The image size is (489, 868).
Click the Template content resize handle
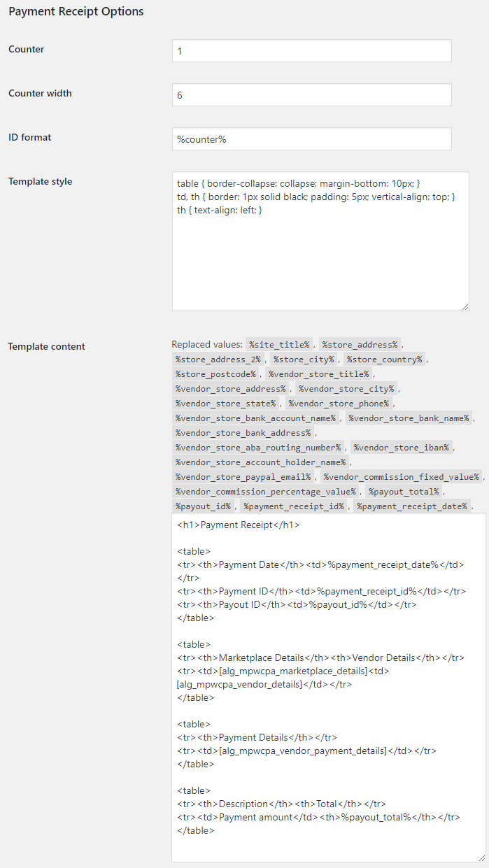[481, 857]
